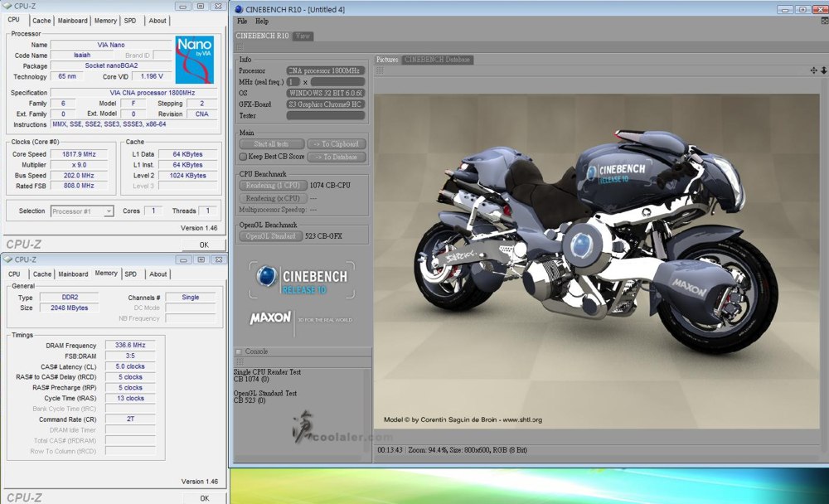Open the Processor #1 selection dropdown
The image size is (829, 504).
108,211
